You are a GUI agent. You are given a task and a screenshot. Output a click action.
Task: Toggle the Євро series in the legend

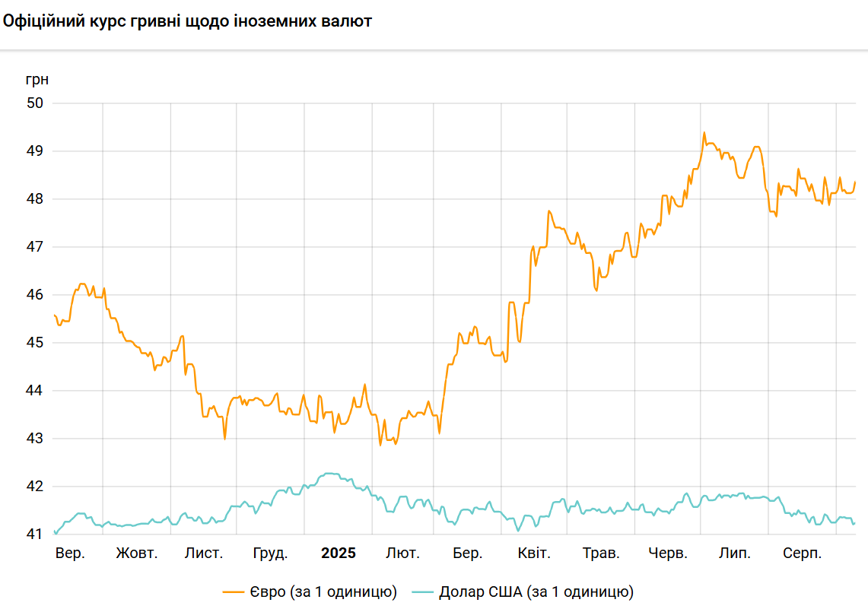click(321, 592)
